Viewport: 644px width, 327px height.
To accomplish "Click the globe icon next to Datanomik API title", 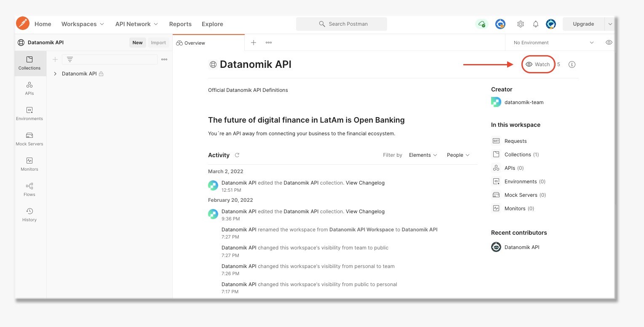I will click(213, 64).
